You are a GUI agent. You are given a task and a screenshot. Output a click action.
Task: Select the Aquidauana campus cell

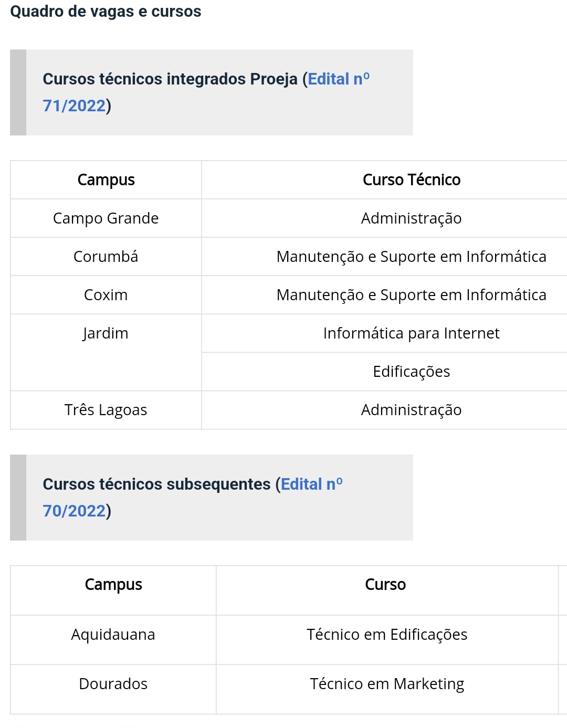point(113,635)
